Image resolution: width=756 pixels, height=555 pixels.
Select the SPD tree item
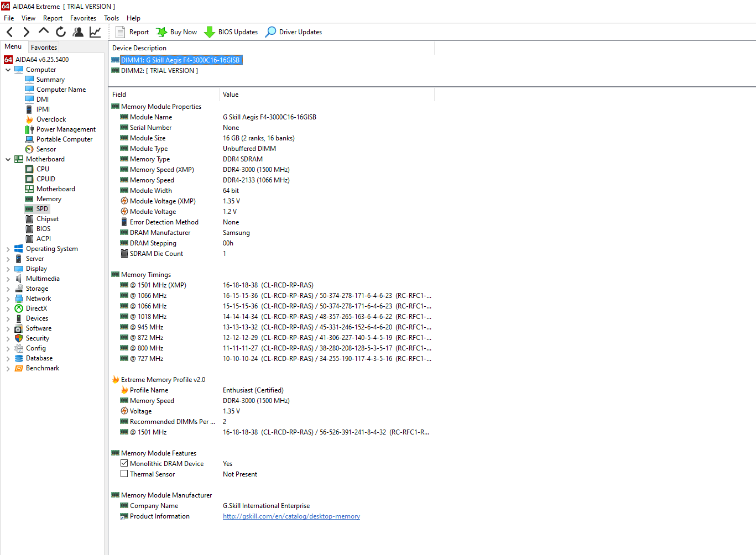pyautogui.click(x=37, y=209)
